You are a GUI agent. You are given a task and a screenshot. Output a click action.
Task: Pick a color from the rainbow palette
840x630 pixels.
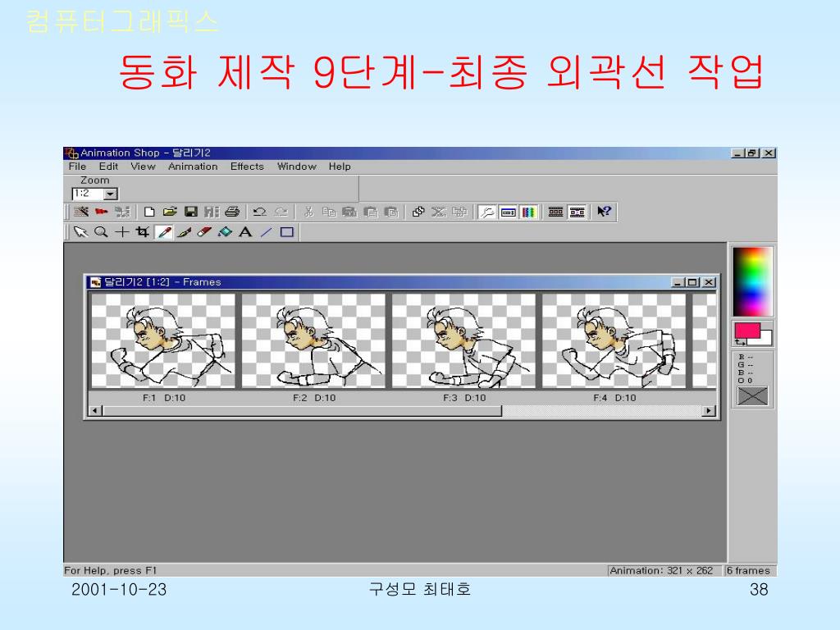point(753,282)
